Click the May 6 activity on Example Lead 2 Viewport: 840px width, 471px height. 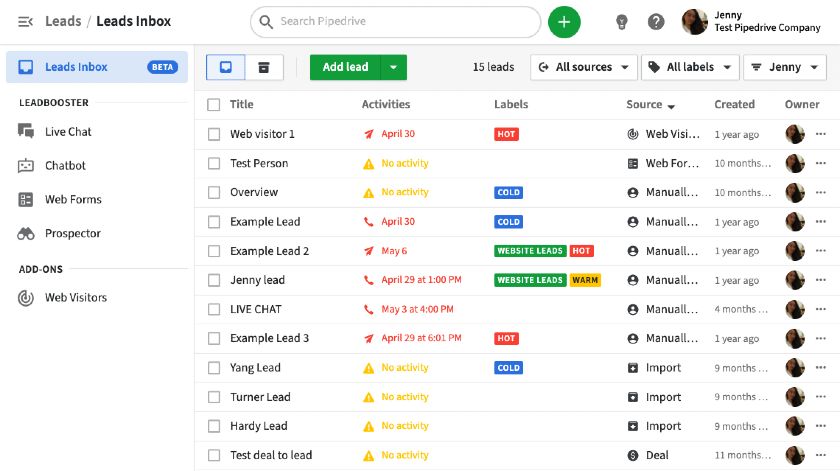386,251
